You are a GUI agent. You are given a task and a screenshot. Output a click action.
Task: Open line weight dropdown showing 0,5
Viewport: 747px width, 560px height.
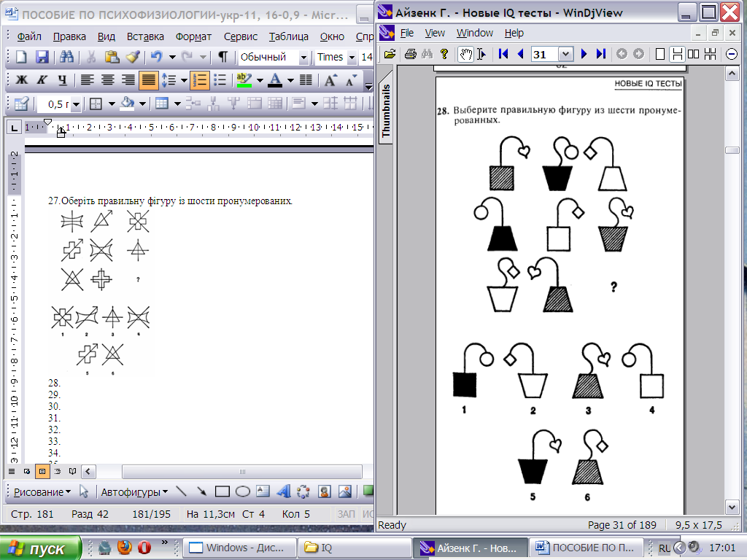click(76, 104)
